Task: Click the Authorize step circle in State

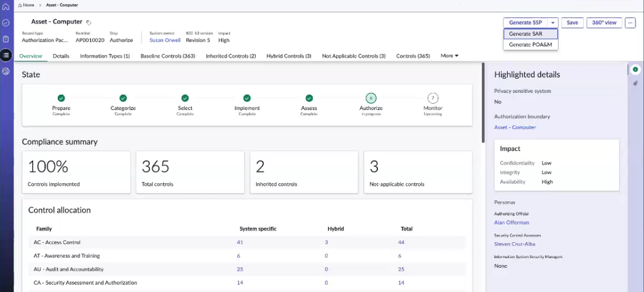Action: (x=371, y=98)
